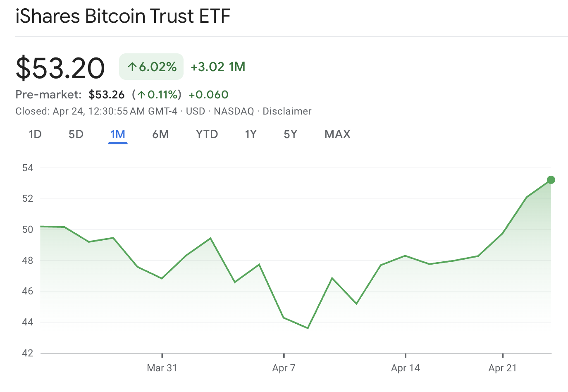Open the 6M performance chart
568x392 pixels.
160,134
